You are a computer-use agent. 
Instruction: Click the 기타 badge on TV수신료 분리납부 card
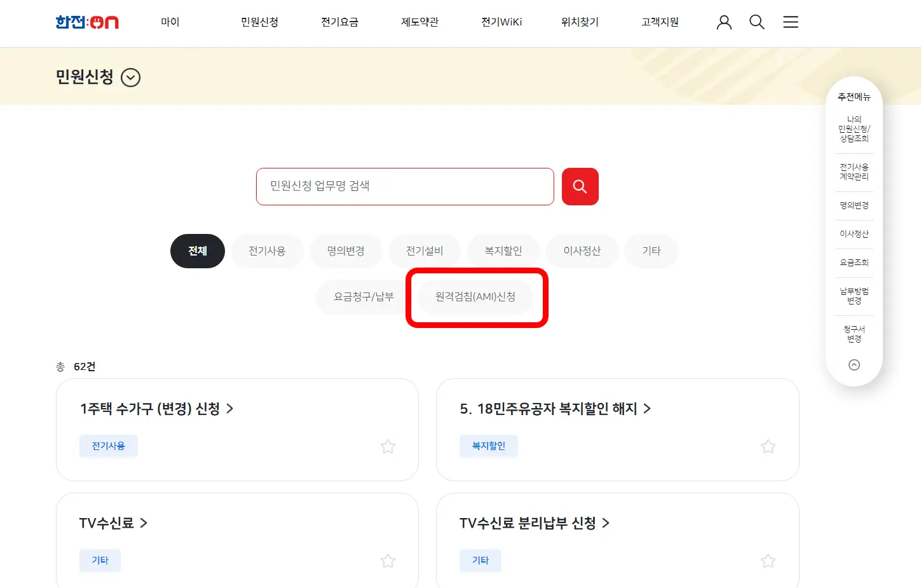point(480,560)
